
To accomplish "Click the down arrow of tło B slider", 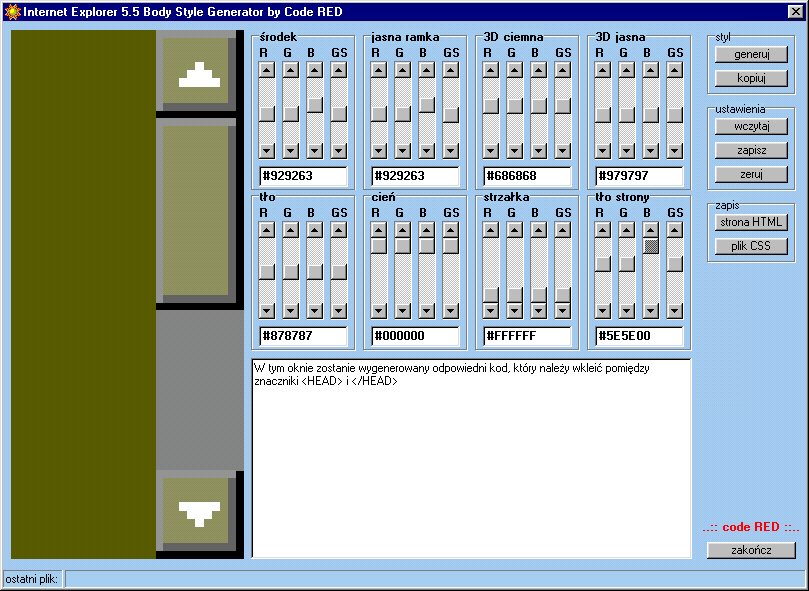I will point(315,311).
